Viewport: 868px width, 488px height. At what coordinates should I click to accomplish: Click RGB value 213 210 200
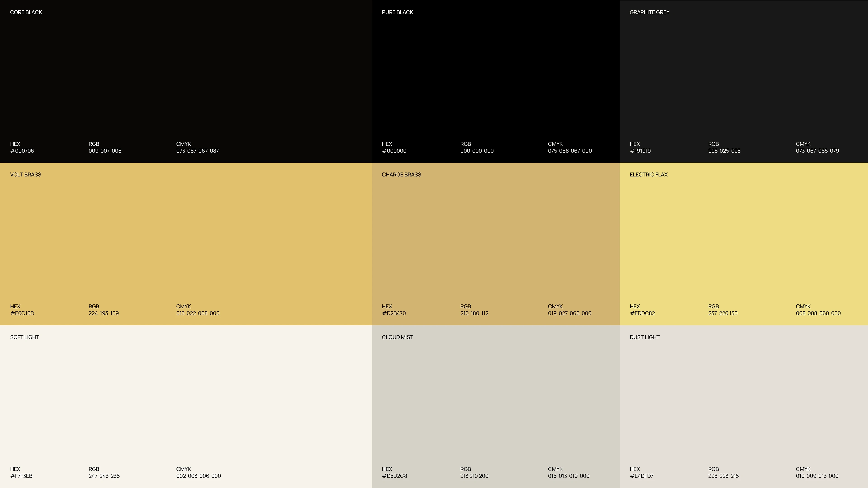pyautogui.click(x=474, y=476)
